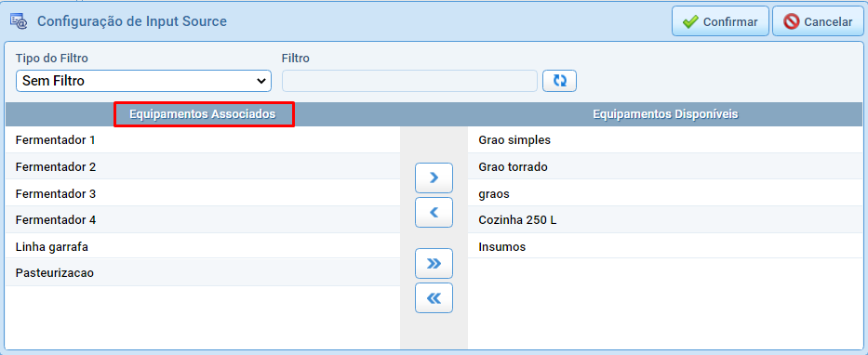Screen dimensions: 868x355
Task: Click the Confirmar button
Action: click(x=720, y=21)
